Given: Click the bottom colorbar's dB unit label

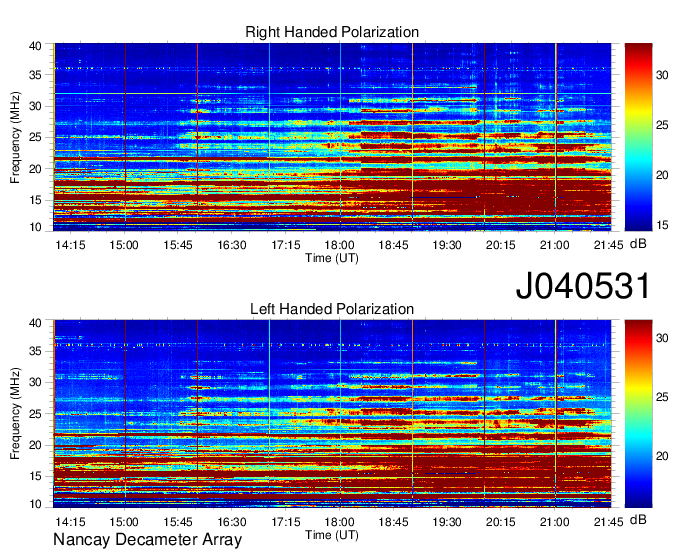Looking at the screenshot, I should click(x=638, y=519).
